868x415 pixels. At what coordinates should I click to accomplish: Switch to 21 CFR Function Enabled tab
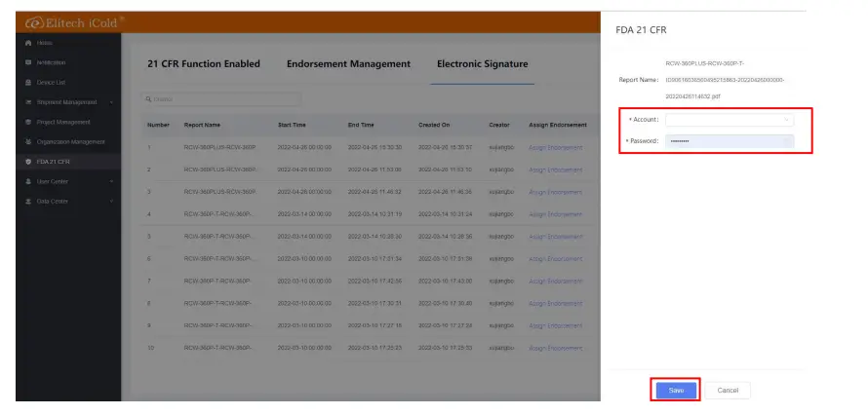coord(204,64)
